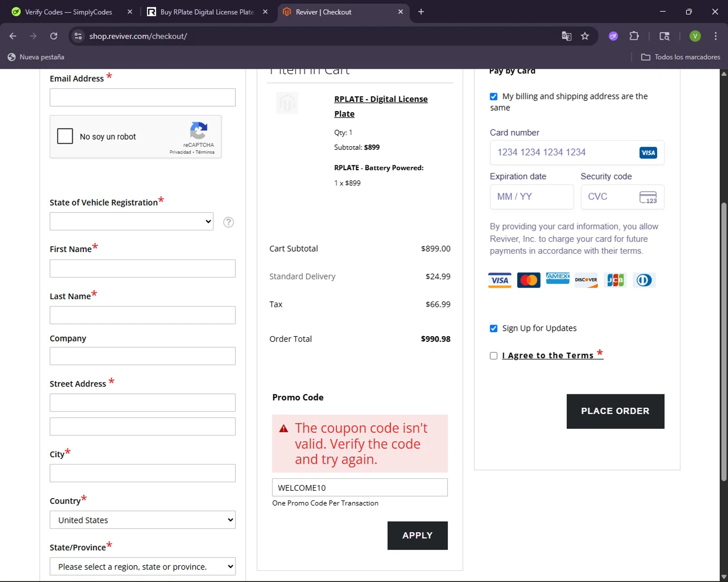This screenshot has height=582, width=728.
Task: Check the No soy un robot box
Action: tap(65, 136)
